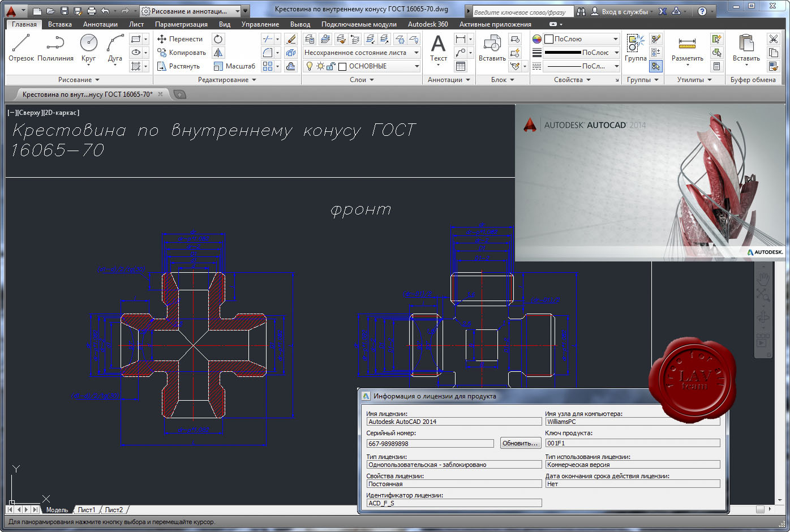Screen dimensions: 790x532
Task: Click the Серийный номер field 667-98989898
Action: pos(430,444)
